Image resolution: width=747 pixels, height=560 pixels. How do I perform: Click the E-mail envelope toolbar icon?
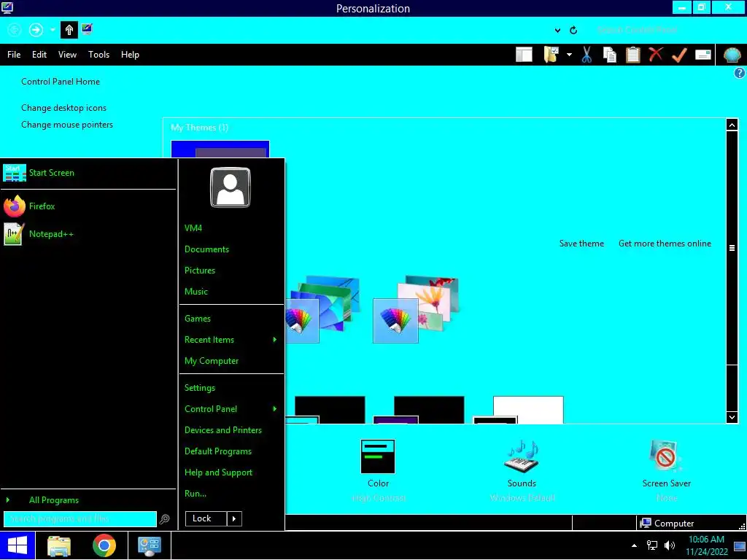[x=703, y=55]
